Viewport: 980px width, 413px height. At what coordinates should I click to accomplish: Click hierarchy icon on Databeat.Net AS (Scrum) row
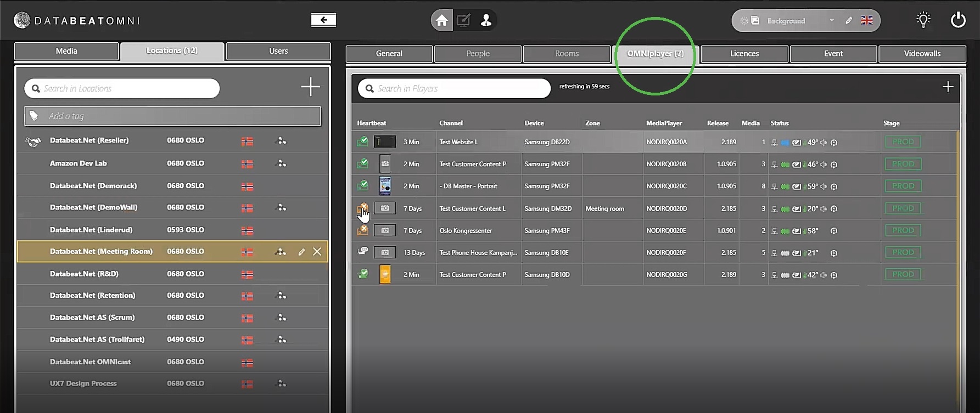click(281, 318)
